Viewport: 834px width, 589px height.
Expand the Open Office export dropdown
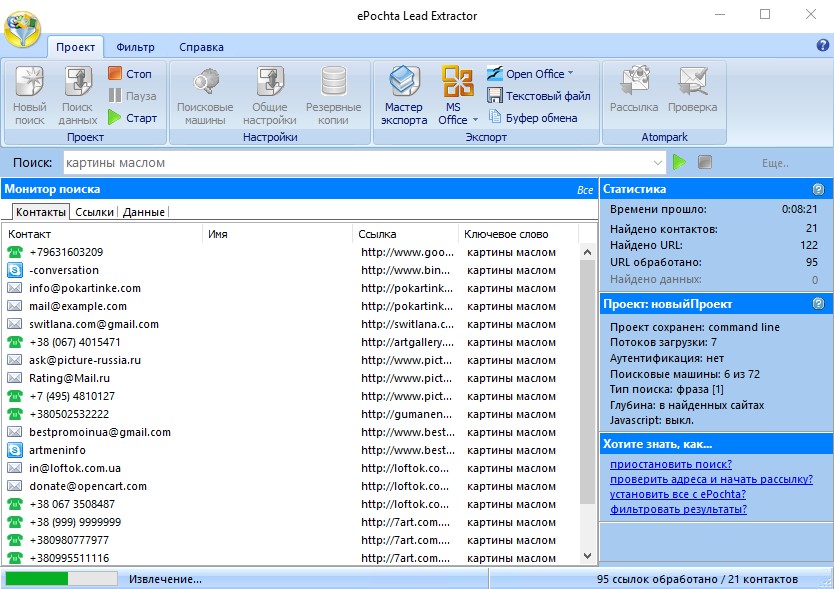pyautogui.click(x=570, y=73)
